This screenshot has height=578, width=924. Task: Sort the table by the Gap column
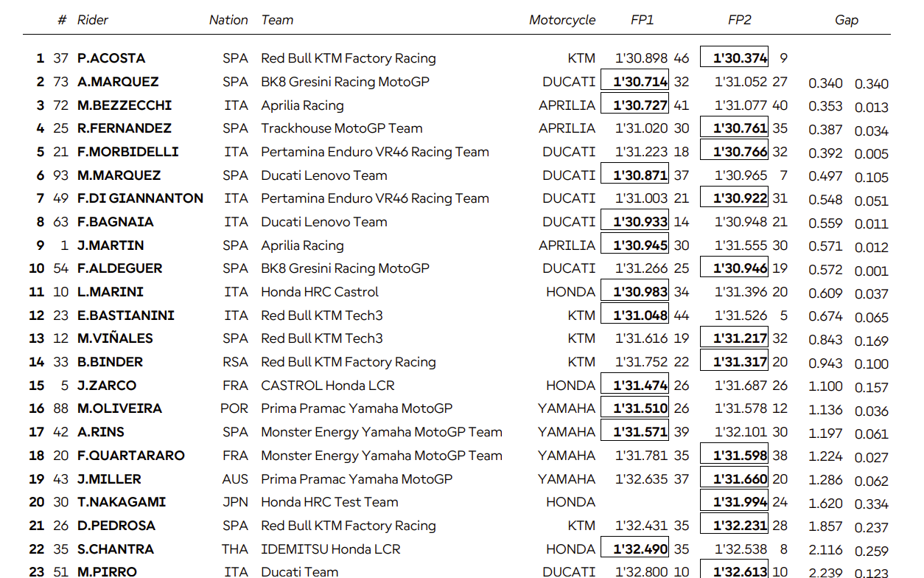846,20
